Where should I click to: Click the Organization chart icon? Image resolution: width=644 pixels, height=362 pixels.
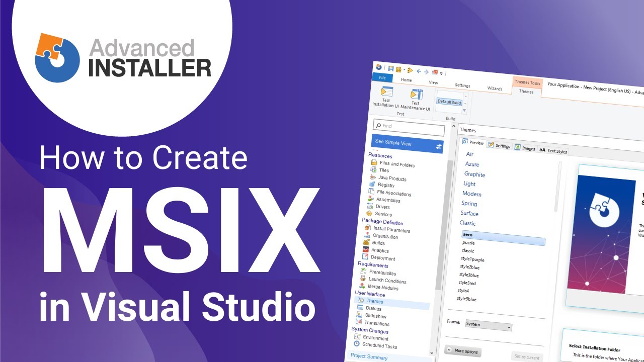[x=367, y=235]
